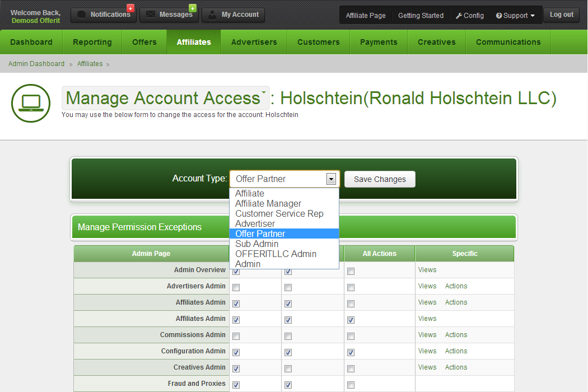
Task: Click the Messages envelope icon
Action: click(x=151, y=15)
